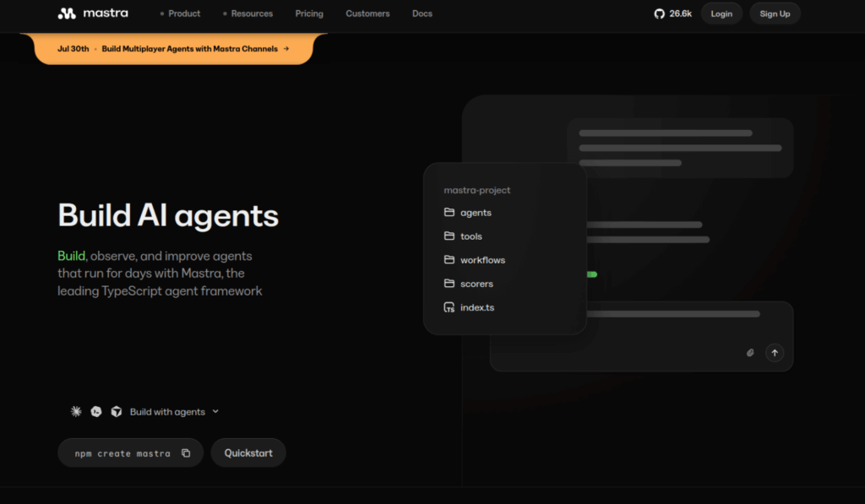
Task: Click the green typing indicator bar
Action: [x=592, y=274]
